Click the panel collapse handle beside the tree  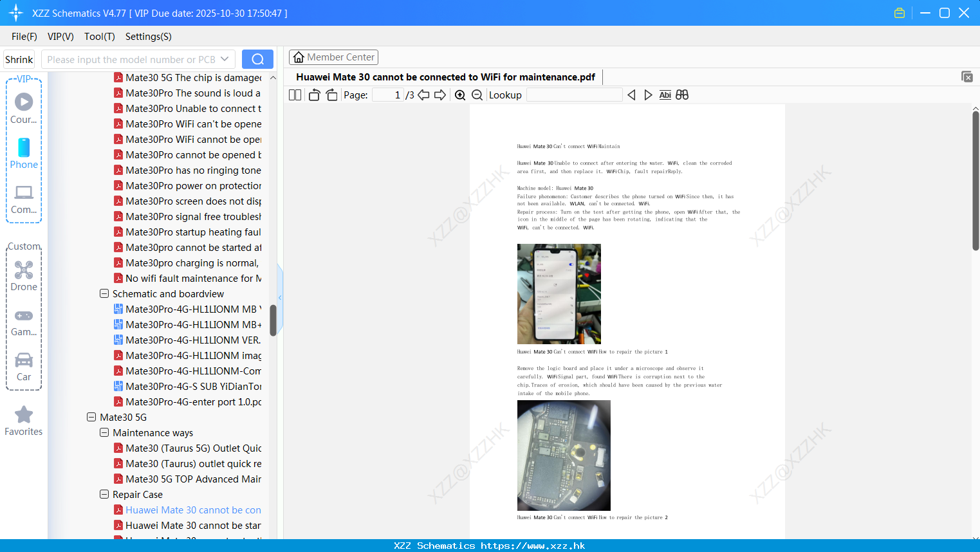coord(280,297)
